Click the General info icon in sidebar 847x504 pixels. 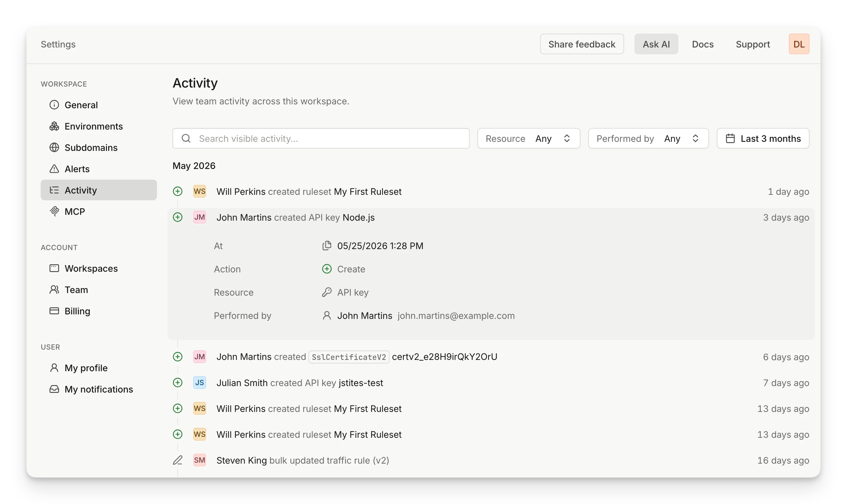pos(54,105)
